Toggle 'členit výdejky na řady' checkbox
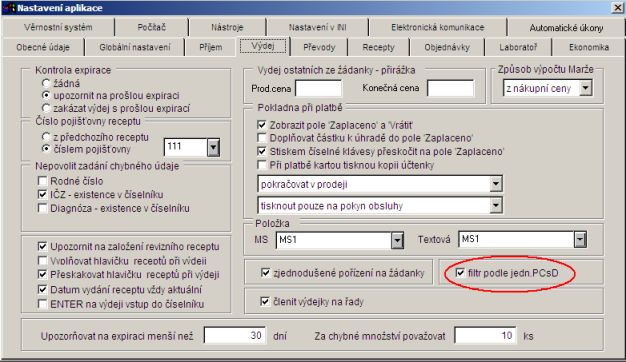The height and width of the screenshot is (362, 626). 265,301
